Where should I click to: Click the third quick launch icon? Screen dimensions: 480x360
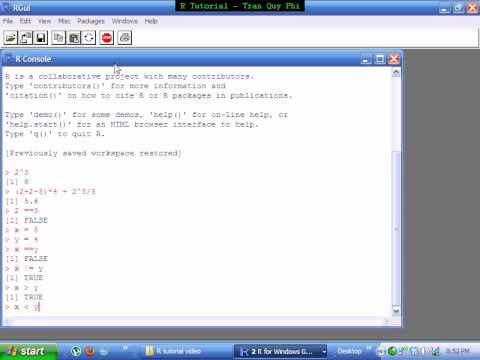coord(104,351)
